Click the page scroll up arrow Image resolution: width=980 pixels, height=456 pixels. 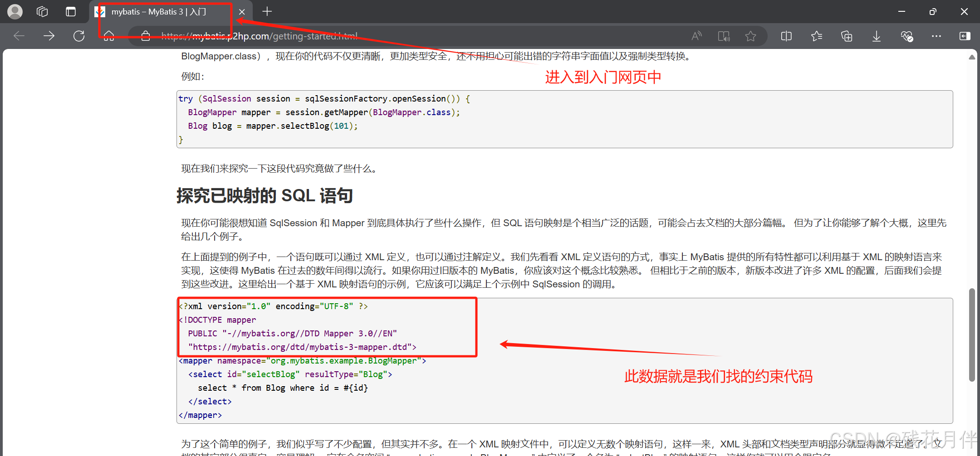(972, 57)
